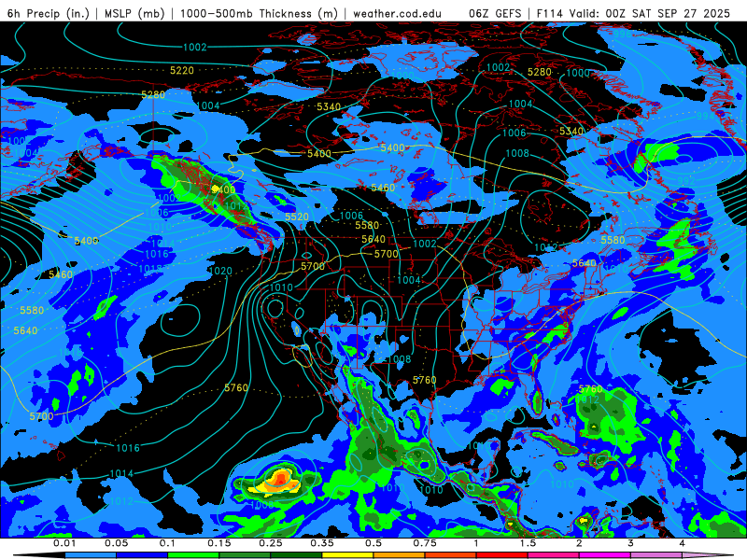Click the '6h Precip (in.)' title text
The image size is (747, 560).
(49, 13)
